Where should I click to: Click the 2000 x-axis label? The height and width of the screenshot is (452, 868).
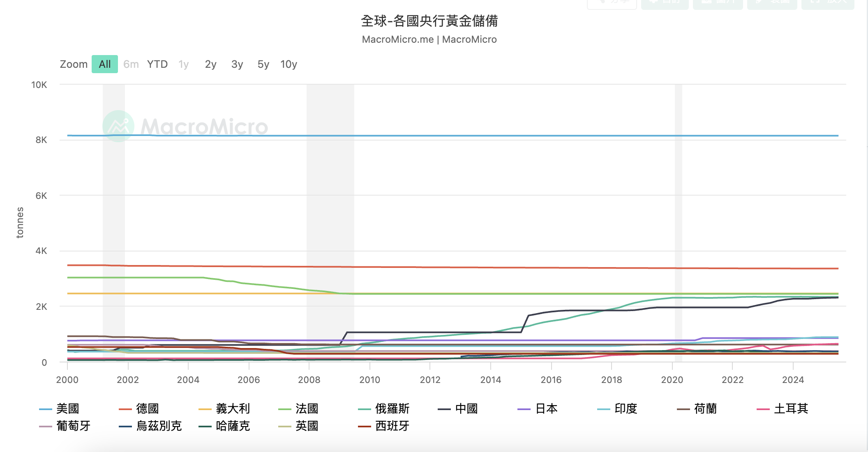(x=67, y=380)
